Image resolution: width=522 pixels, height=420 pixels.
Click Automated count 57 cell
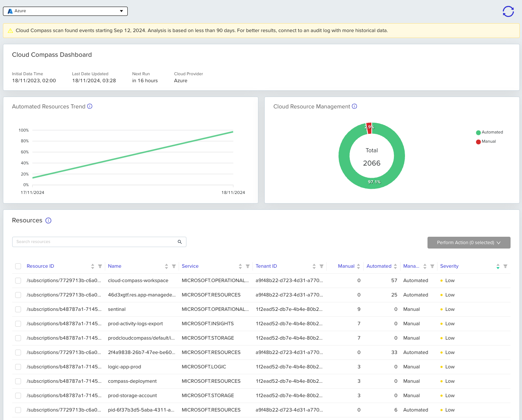click(x=394, y=281)
